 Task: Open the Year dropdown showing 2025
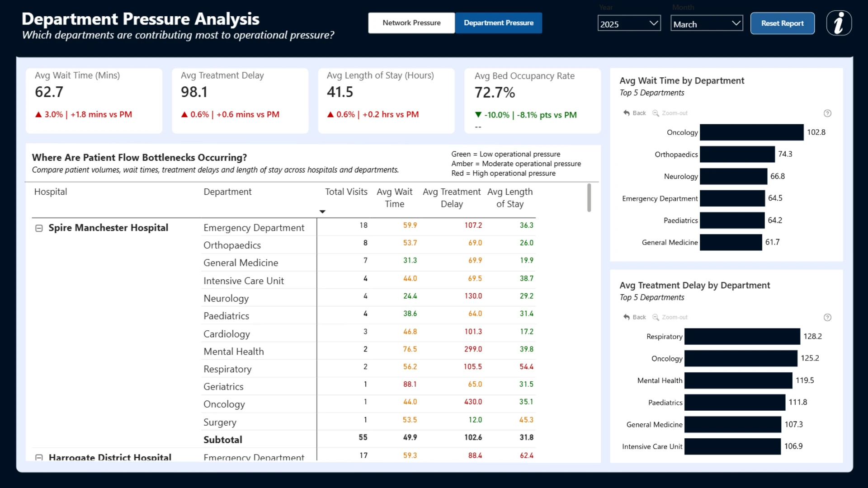point(629,23)
